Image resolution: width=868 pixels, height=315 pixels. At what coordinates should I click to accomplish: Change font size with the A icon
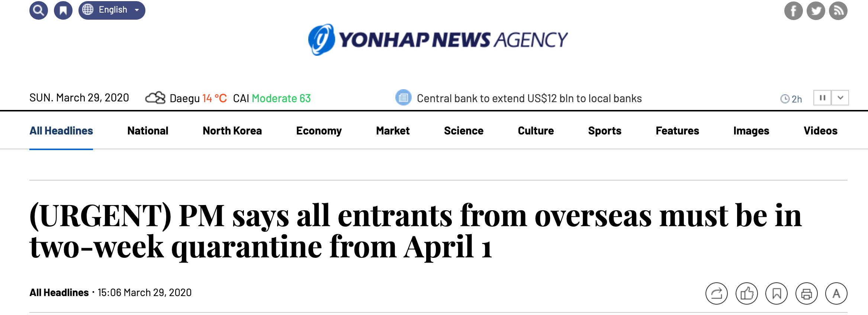pos(836,293)
